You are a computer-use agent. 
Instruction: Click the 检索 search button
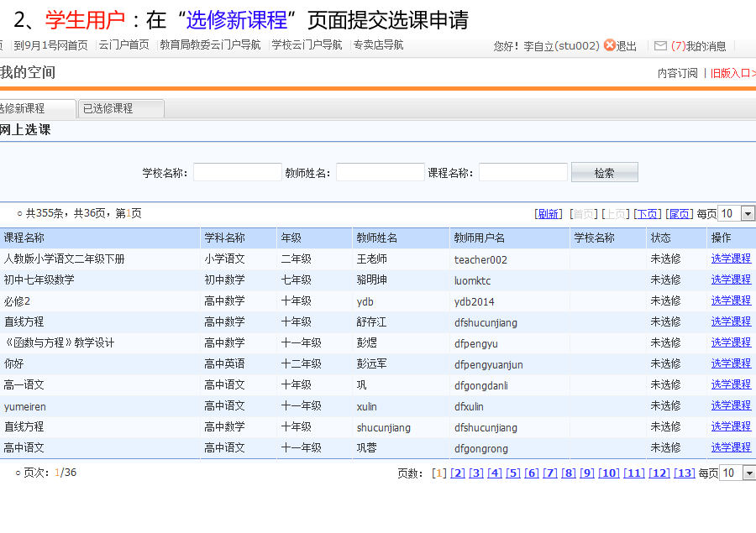(x=604, y=173)
